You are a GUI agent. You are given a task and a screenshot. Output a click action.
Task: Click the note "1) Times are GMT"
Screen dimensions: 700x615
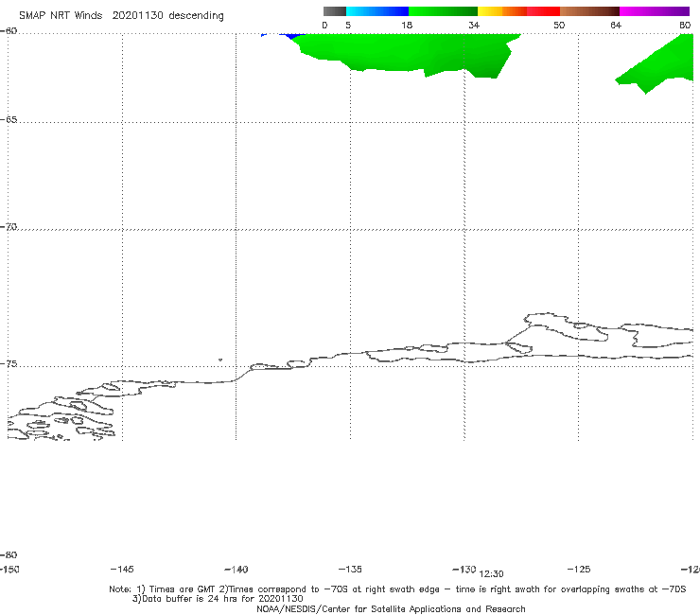(x=177, y=589)
